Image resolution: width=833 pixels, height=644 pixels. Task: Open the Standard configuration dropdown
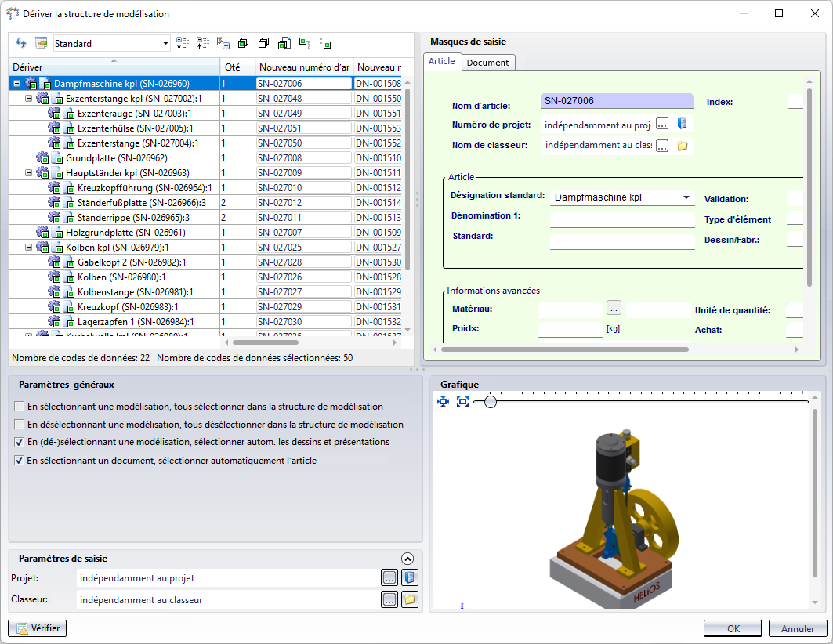(165, 44)
